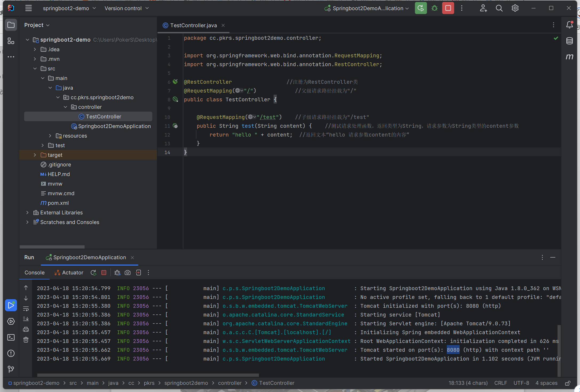Print console output with printer icon
This screenshot has height=392, width=580.
[26, 329]
